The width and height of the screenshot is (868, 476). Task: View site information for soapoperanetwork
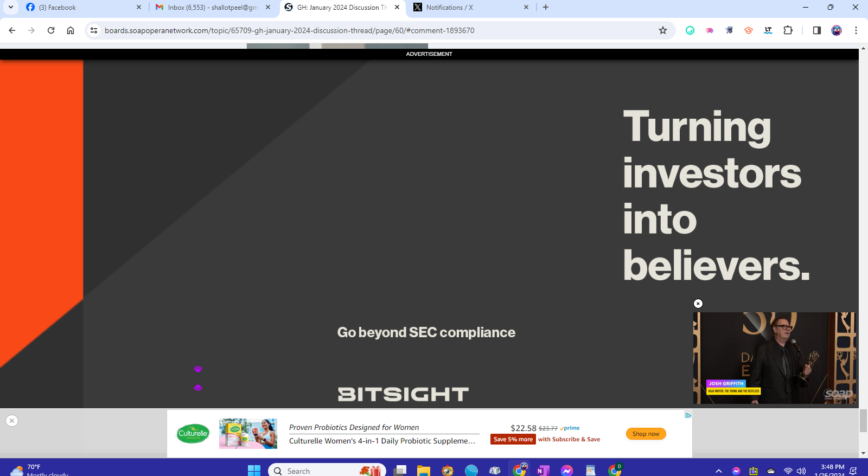click(94, 30)
